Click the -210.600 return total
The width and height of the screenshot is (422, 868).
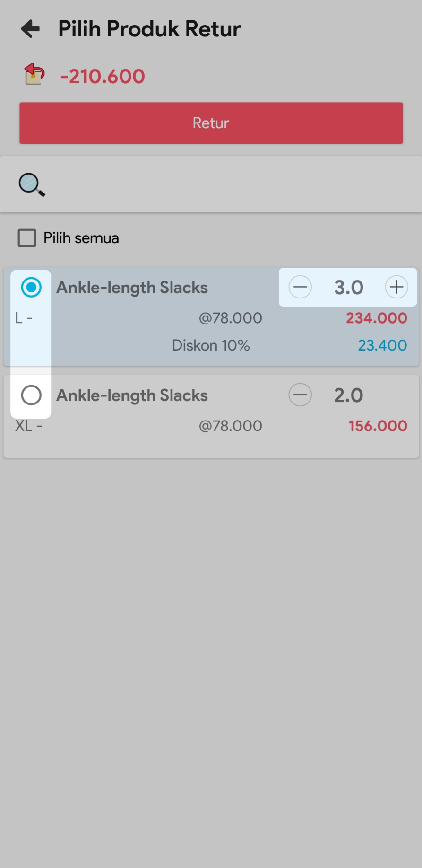(x=103, y=77)
